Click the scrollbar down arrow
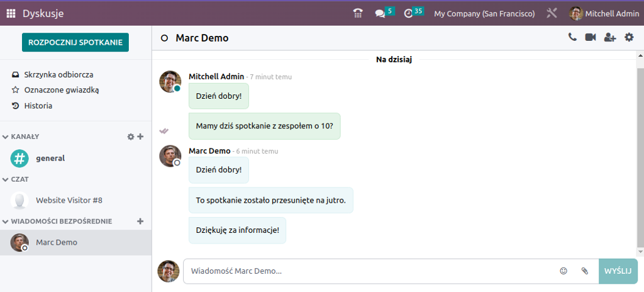The width and height of the screenshot is (644, 292). click(640, 251)
